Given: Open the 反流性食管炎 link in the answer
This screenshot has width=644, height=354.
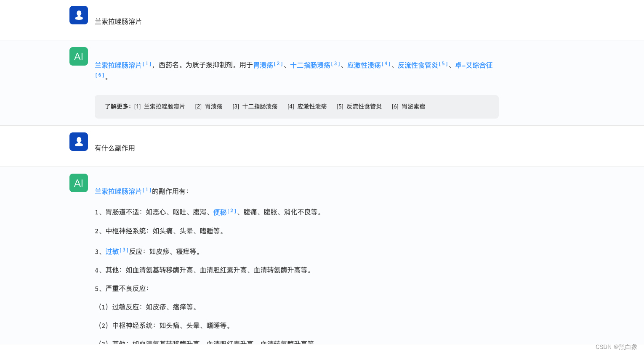Looking at the screenshot, I should click(x=418, y=65).
